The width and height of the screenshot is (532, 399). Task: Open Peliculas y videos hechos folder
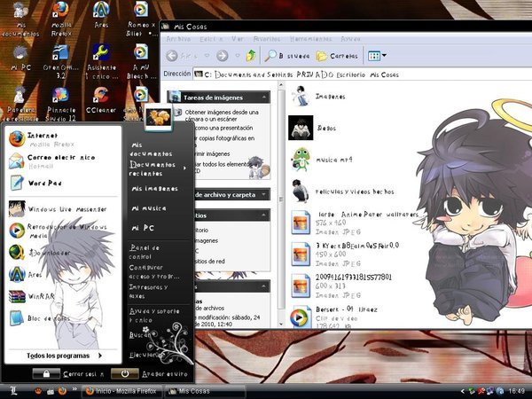[342, 192]
